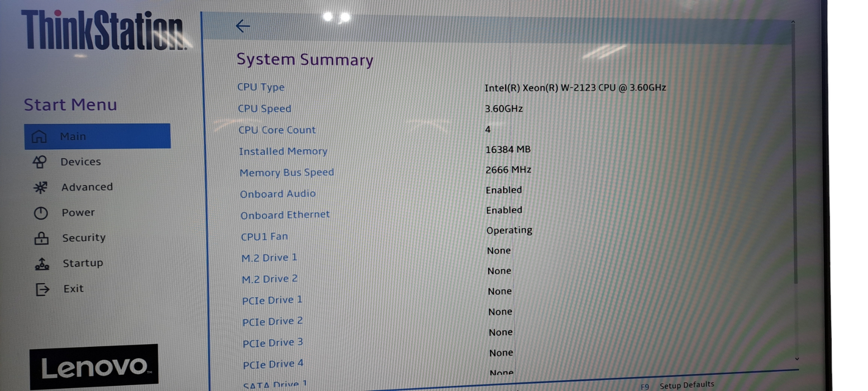Click the 2666 MHz value

pos(508,170)
